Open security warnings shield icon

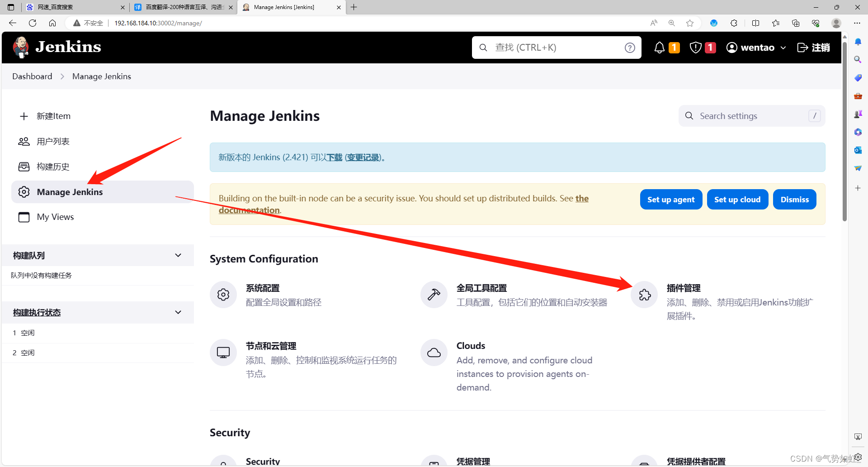695,48
